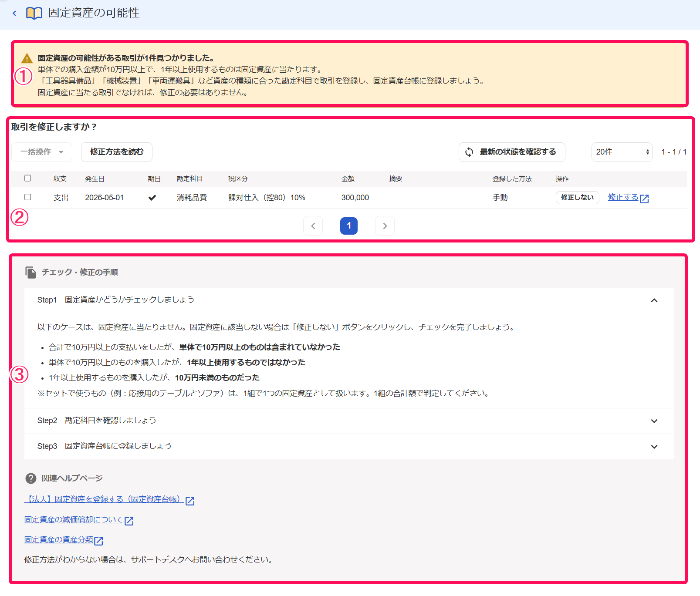Click the checkmark in 期日 column
This screenshot has height=596, width=700.
152,198
